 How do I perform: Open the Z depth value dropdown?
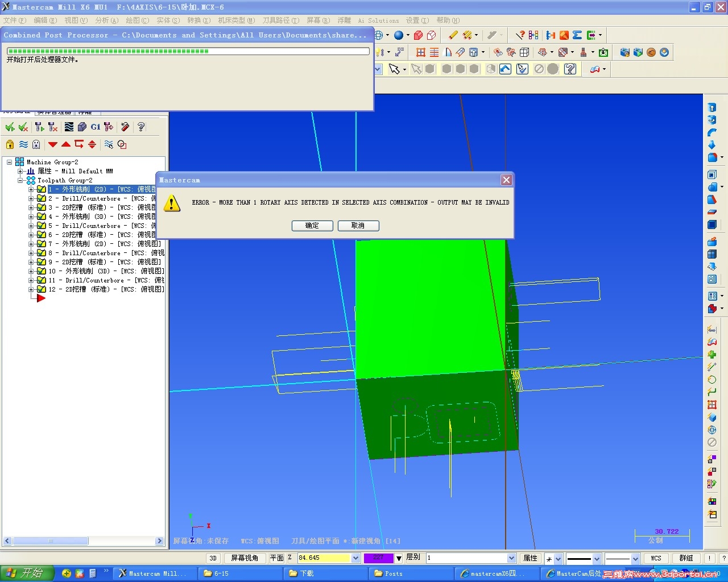pyautogui.click(x=355, y=558)
